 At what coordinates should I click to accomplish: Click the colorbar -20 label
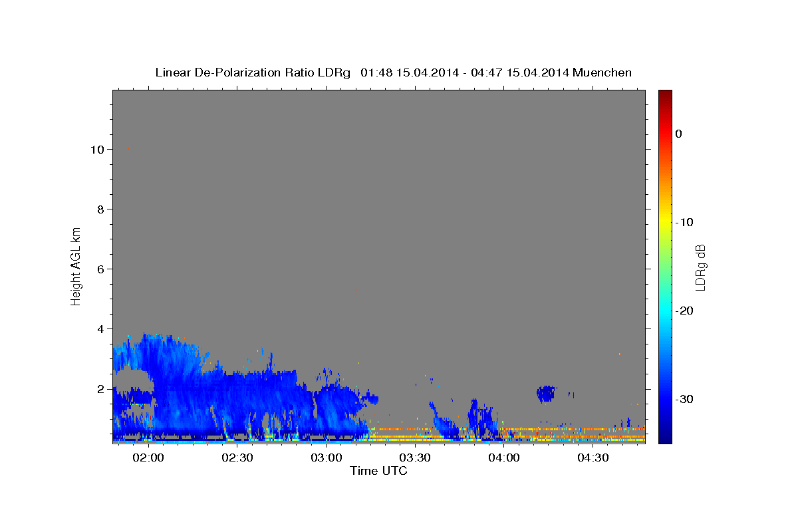[x=684, y=311]
